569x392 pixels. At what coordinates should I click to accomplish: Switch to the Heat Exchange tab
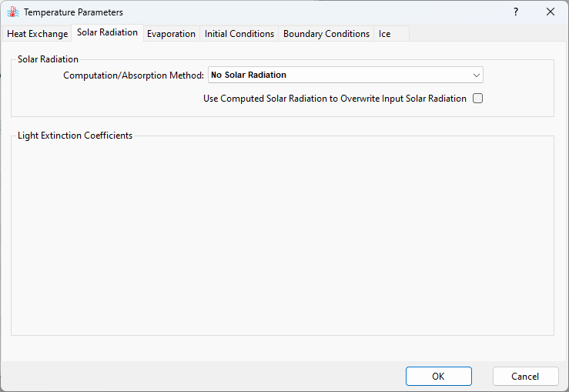pyautogui.click(x=37, y=34)
